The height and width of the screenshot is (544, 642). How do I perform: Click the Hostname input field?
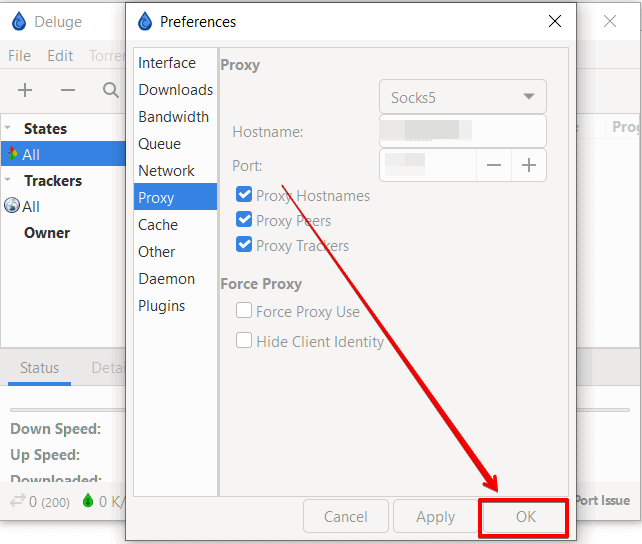(463, 131)
